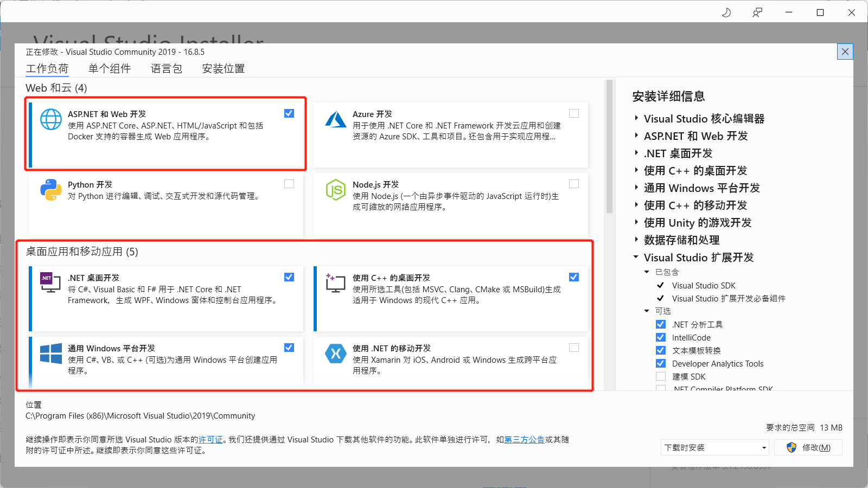
Task: Switch to the 单个组件 tab
Action: coord(110,68)
